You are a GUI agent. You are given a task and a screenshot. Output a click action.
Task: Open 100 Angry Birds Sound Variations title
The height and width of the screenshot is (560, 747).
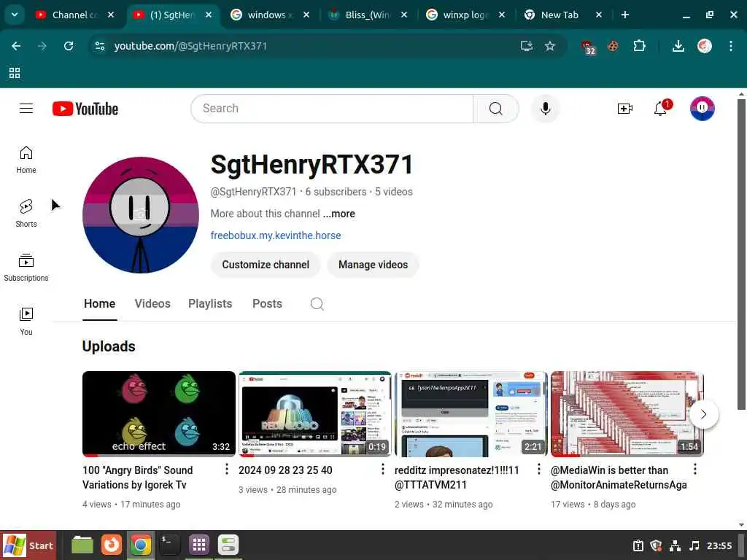click(x=138, y=478)
